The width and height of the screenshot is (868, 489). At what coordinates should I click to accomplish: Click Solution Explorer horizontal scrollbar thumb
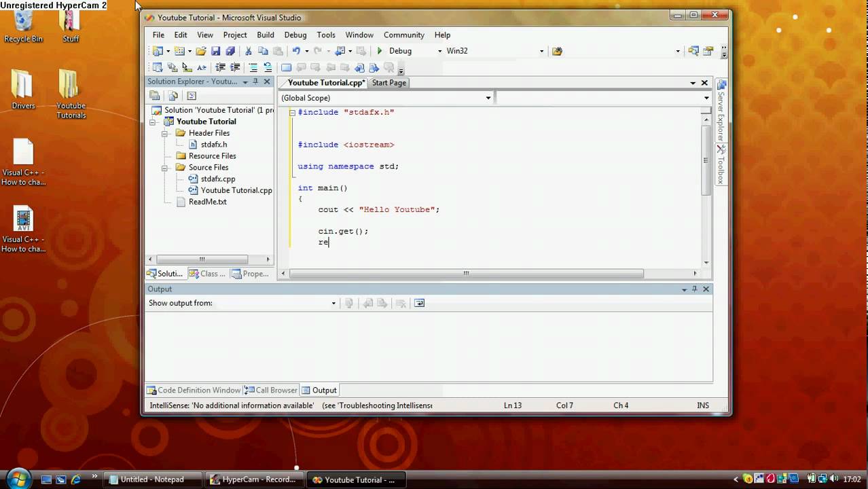coord(202,259)
